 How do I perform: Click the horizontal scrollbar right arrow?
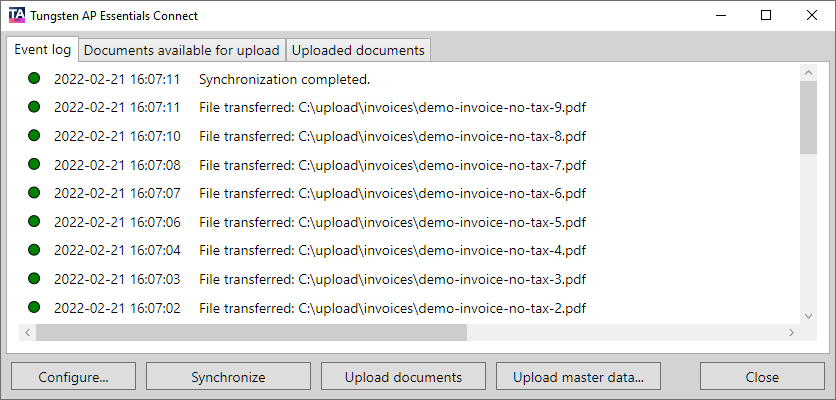[x=793, y=332]
